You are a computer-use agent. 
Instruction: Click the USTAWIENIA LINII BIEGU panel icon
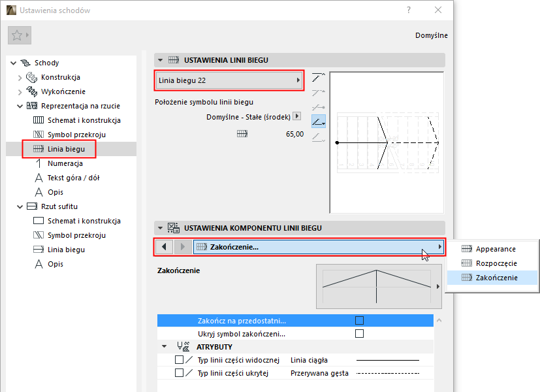click(x=174, y=60)
